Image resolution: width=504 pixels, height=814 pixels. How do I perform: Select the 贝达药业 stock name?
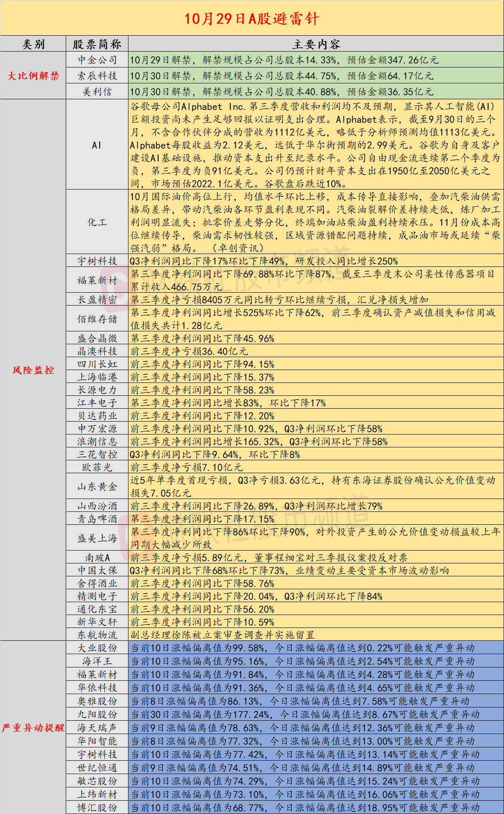[x=97, y=416]
